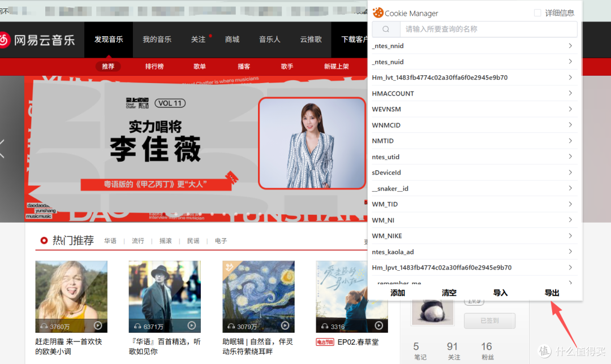Click the panda user avatar
Screen dimensions: 611x364
coord(433,313)
